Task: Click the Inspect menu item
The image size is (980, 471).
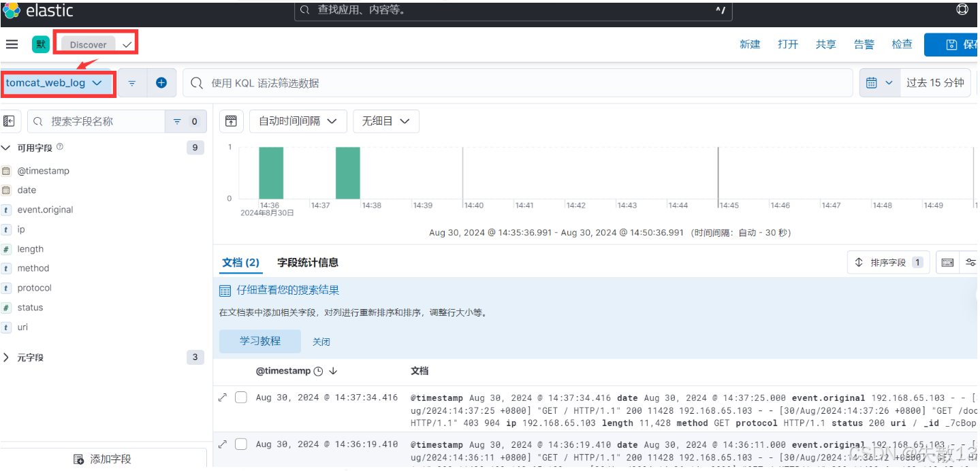Action: click(x=902, y=44)
